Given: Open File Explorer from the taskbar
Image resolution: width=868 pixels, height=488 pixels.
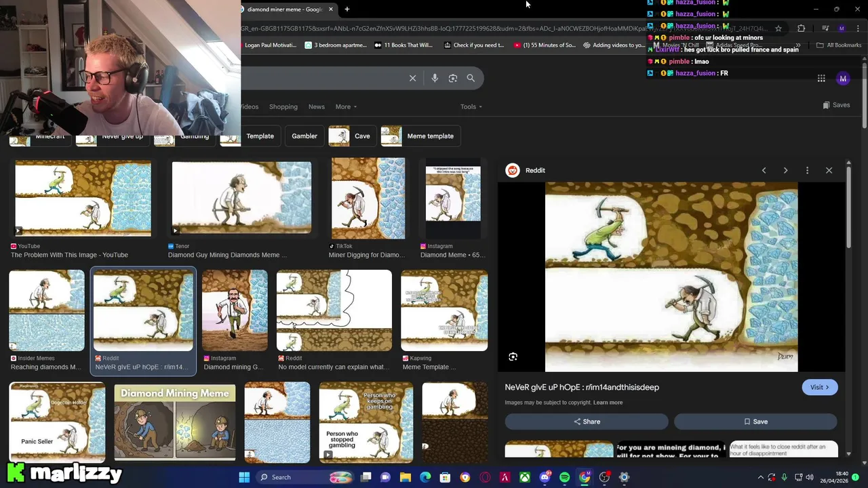Looking at the screenshot, I should click(406, 477).
